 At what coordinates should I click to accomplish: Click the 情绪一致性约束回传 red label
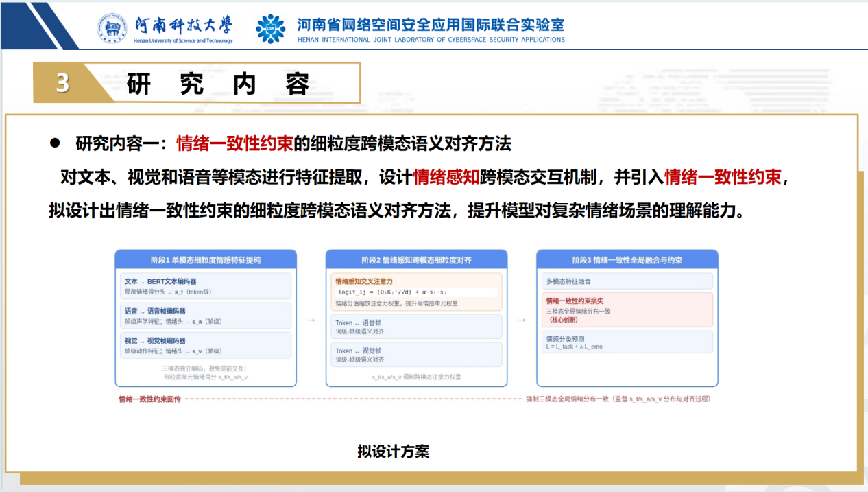149,399
